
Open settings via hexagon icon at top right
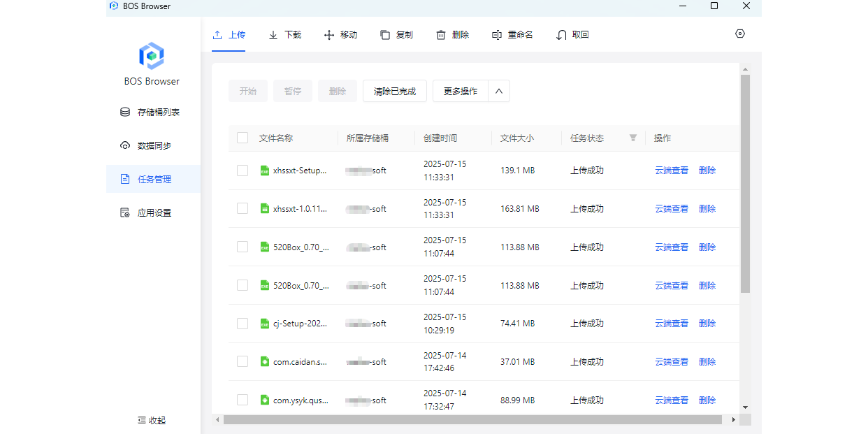(x=740, y=34)
